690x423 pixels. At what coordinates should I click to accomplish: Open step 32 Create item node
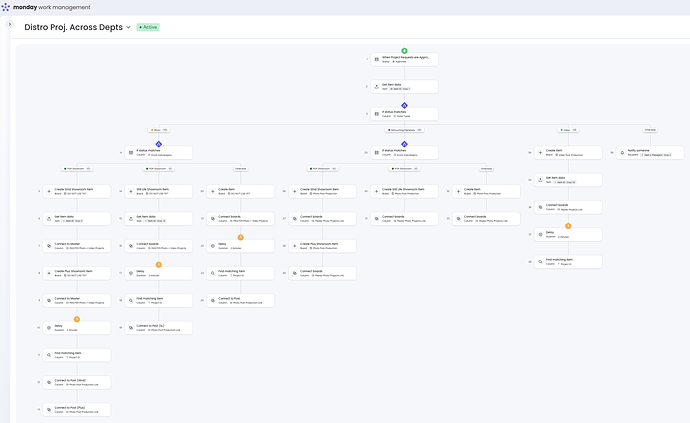pos(486,191)
